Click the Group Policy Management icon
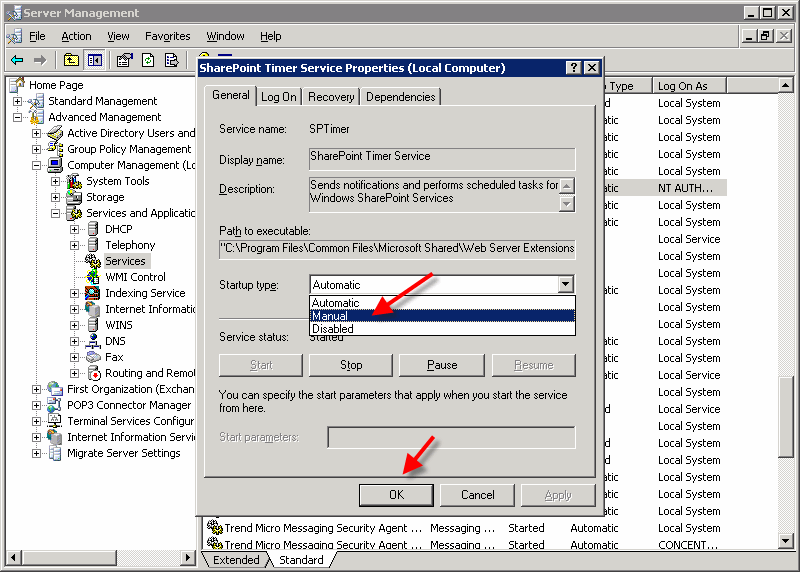Screen dimensions: 800x572 click(55, 149)
